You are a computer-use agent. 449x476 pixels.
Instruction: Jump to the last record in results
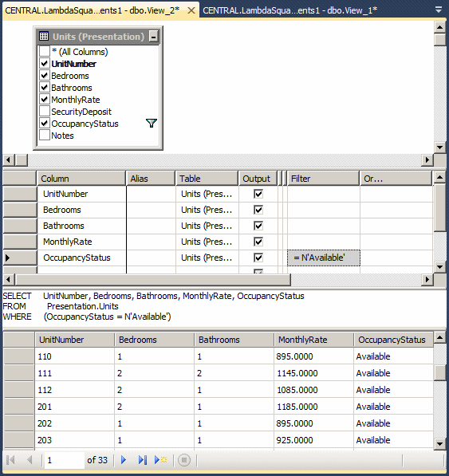(143, 460)
